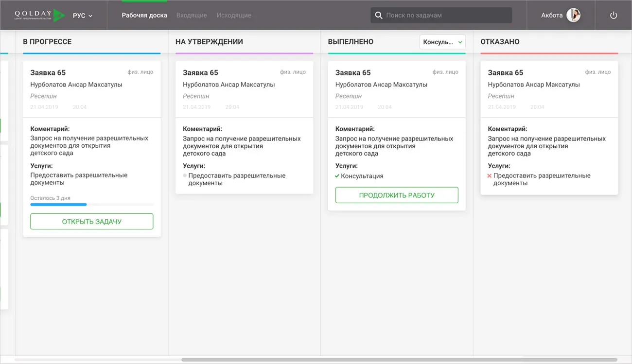Screen dimensions: 632x364
Task: Click red cross icon in Отказано card
Action: click(x=490, y=176)
